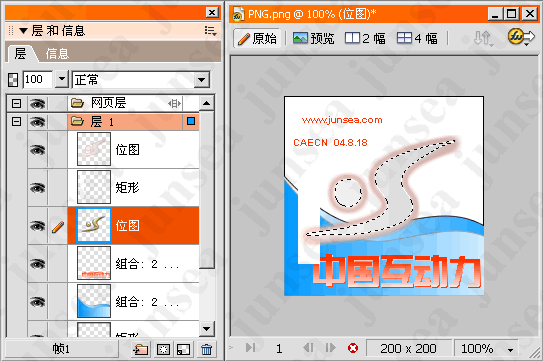
Task: Collapse the 层 1 layer
Action: point(16,122)
